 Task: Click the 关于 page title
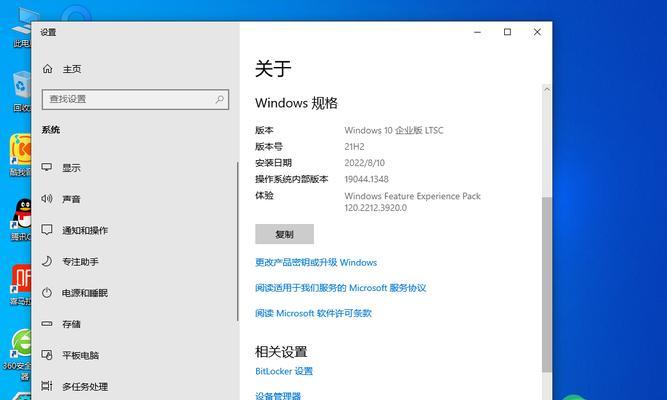(x=273, y=69)
